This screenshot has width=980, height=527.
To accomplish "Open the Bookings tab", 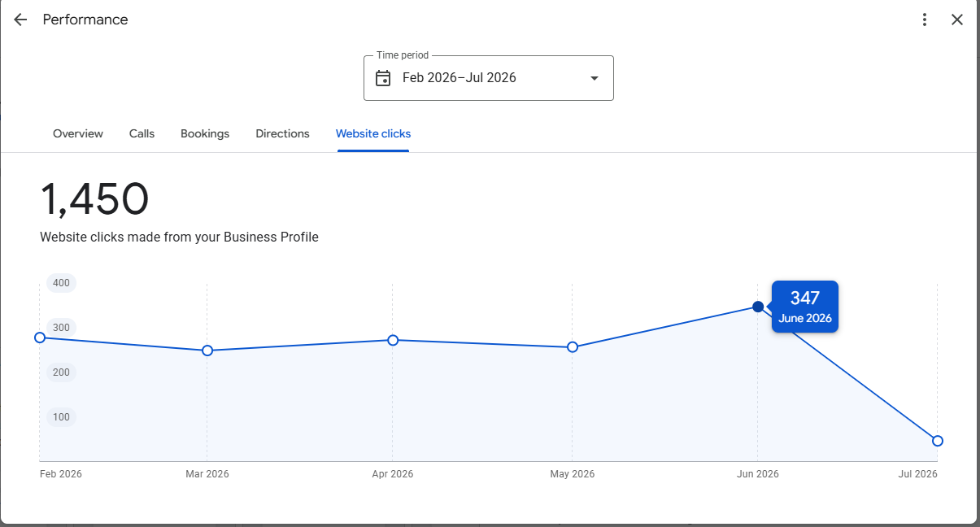I will click(x=205, y=133).
